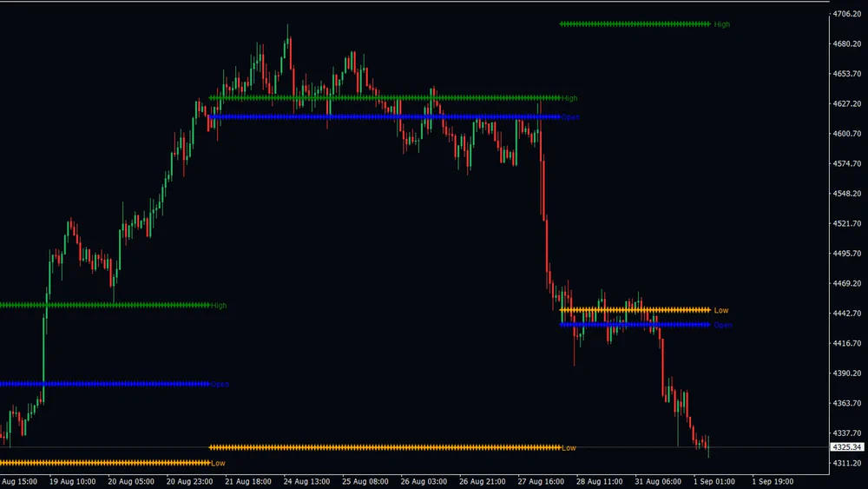Click the 4627.20 price axis label
Viewport: 868px width, 489px height.
click(x=847, y=103)
